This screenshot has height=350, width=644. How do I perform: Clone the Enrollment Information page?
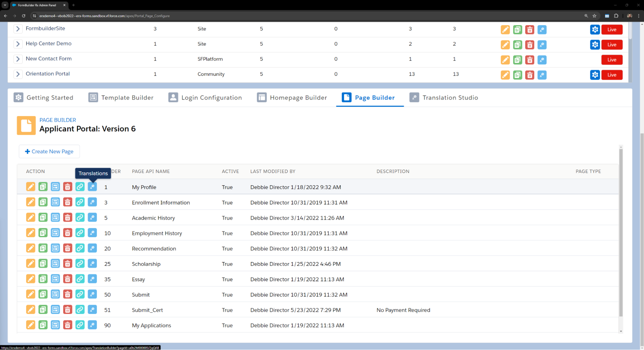tap(43, 202)
